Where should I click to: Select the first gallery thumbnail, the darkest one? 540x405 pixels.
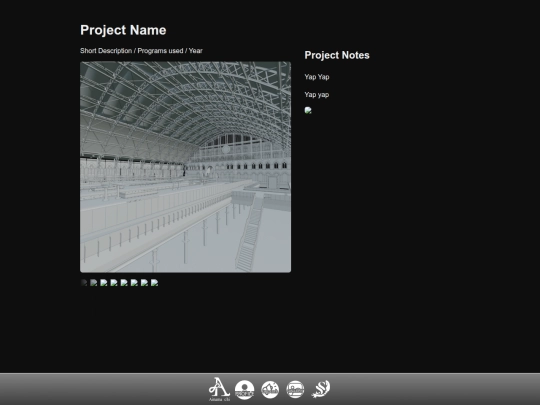click(84, 283)
